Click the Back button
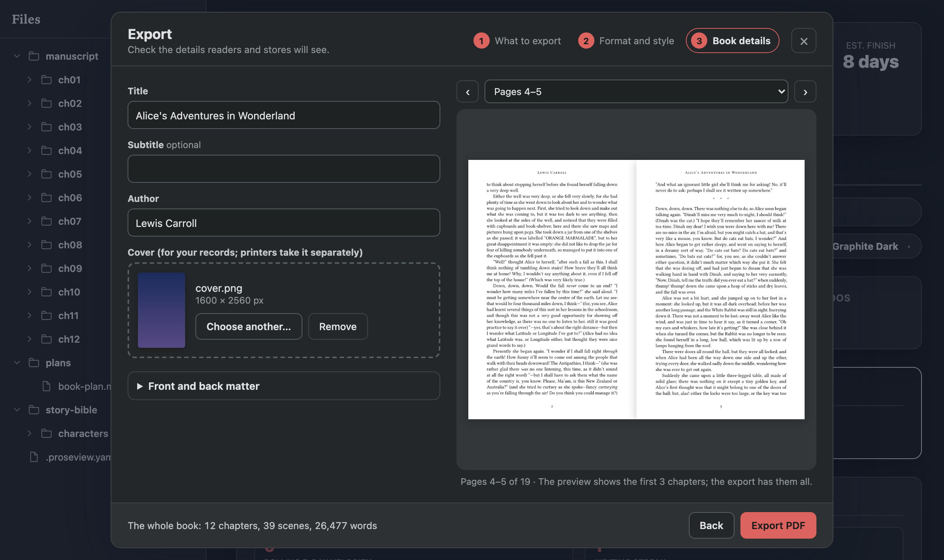Viewport: 944px width, 560px height. pyautogui.click(x=711, y=525)
